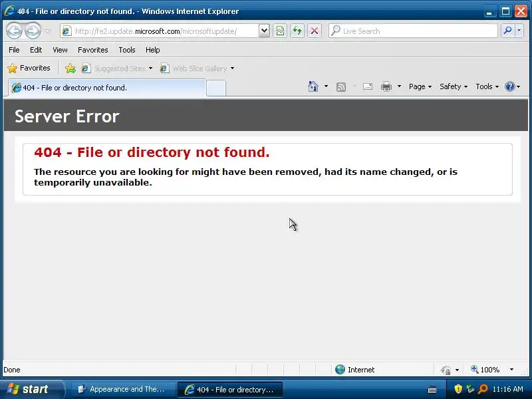
Task: Click inside the Live Search box
Action: tap(413, 31)
